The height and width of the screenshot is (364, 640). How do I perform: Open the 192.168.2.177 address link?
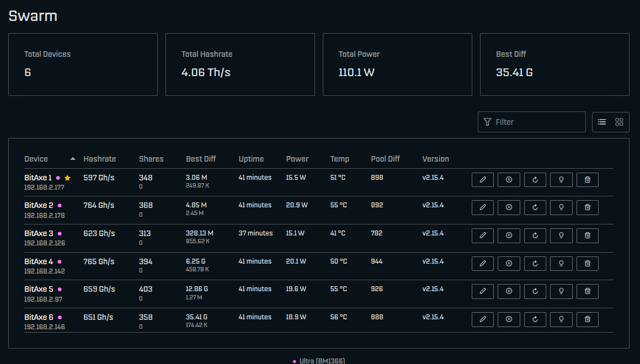(44, 188)
